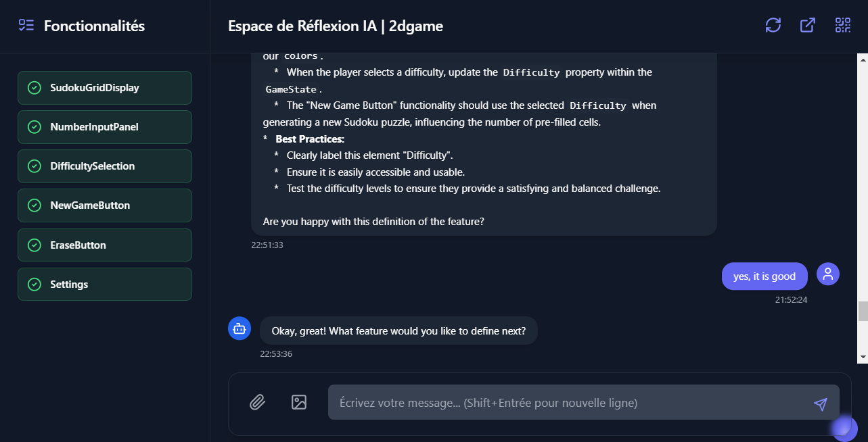Click the checklist icon beside Fonctionnalités
The image size is (868, 442).
click(x=26, y=26)
